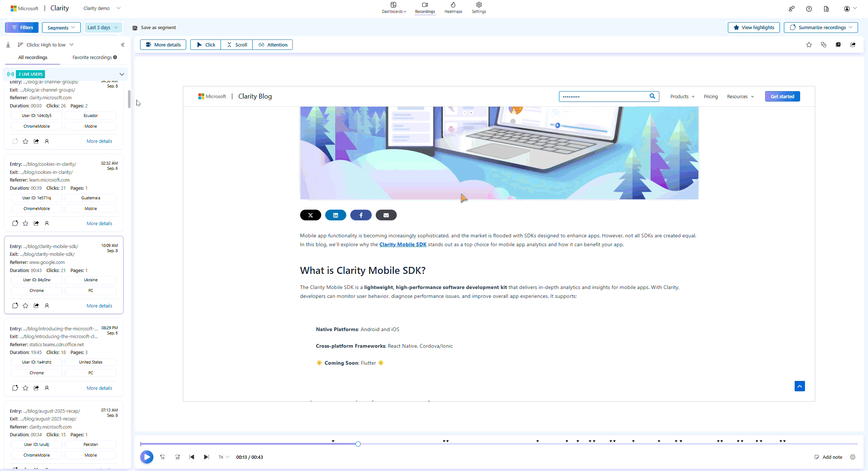868x471 pixels.
Task: Click the Clarity Mobile SDK link
Action: pos(403,244)
